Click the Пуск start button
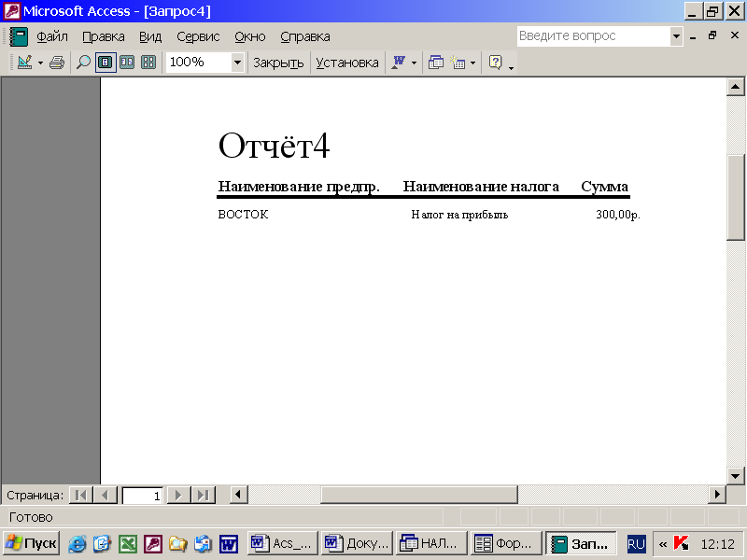 point(32,543)
